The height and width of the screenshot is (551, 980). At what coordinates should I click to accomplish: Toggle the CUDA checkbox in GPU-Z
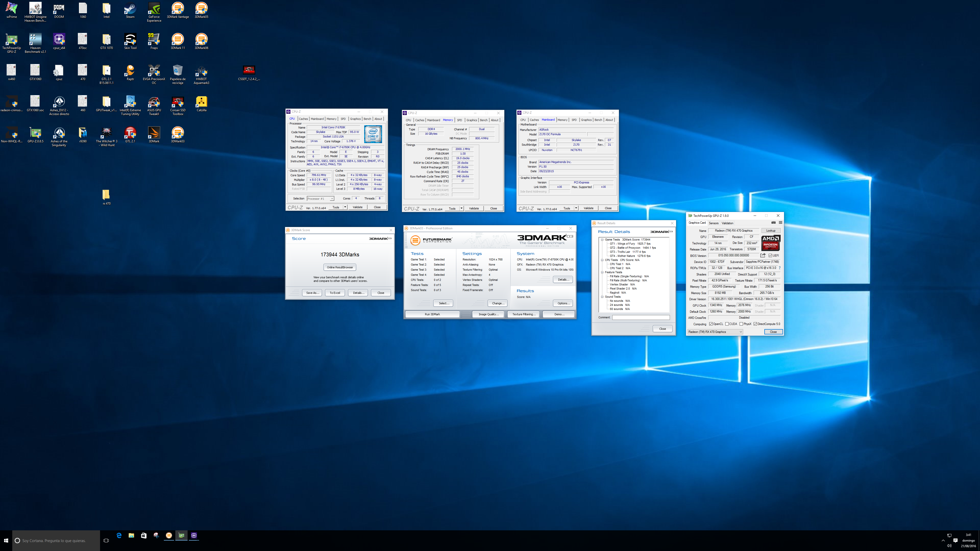[x=727, y=324]
